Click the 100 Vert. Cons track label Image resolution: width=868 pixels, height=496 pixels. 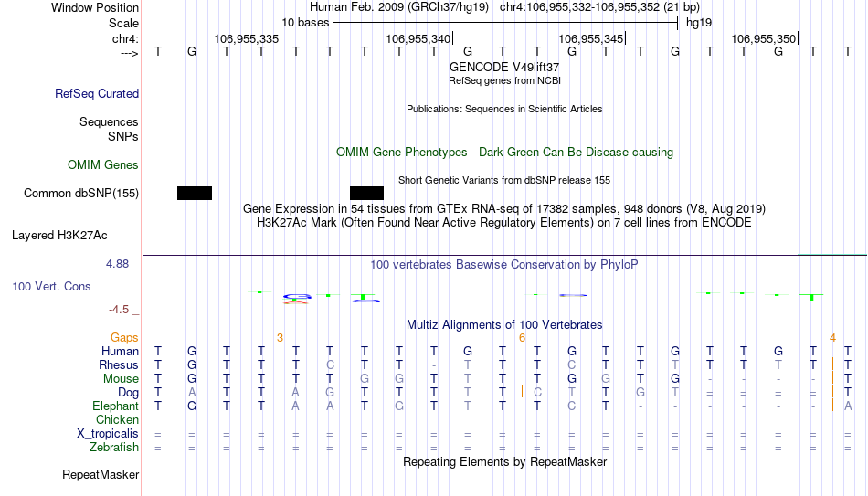pyautogui.click(x=51, y=286)
